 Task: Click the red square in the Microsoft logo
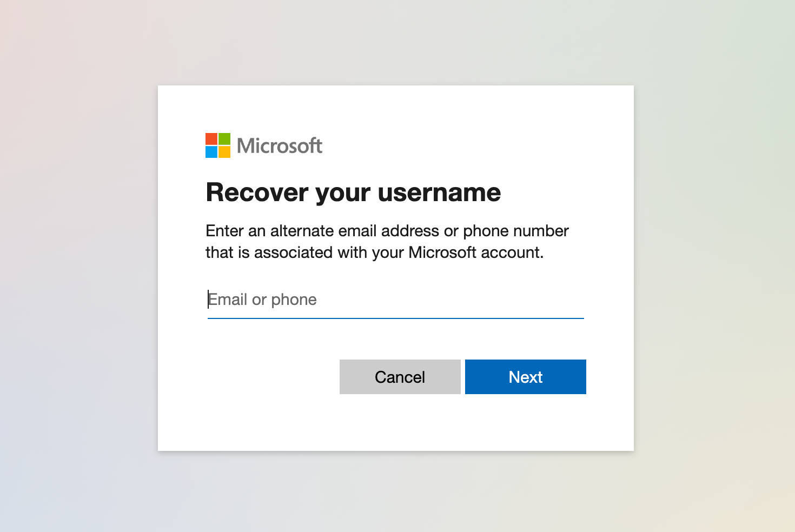pos(212,139)
